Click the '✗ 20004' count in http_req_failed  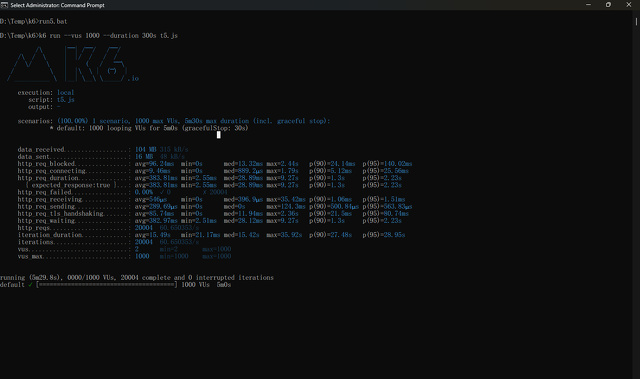point(215,192)
